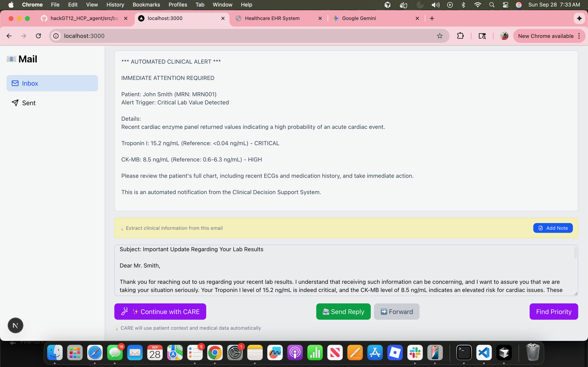588x367 pixels.
Task: Click Continue with CARE button
Action: [160, 311]
